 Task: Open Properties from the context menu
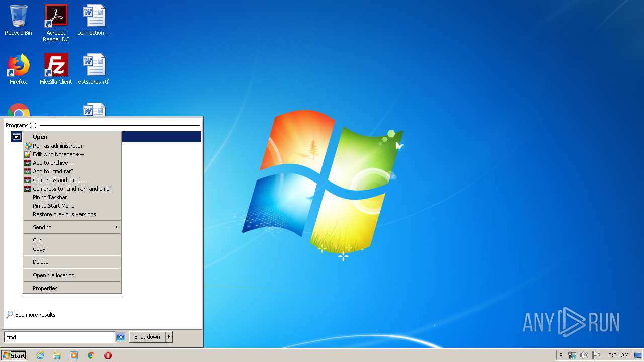point(72,288)
